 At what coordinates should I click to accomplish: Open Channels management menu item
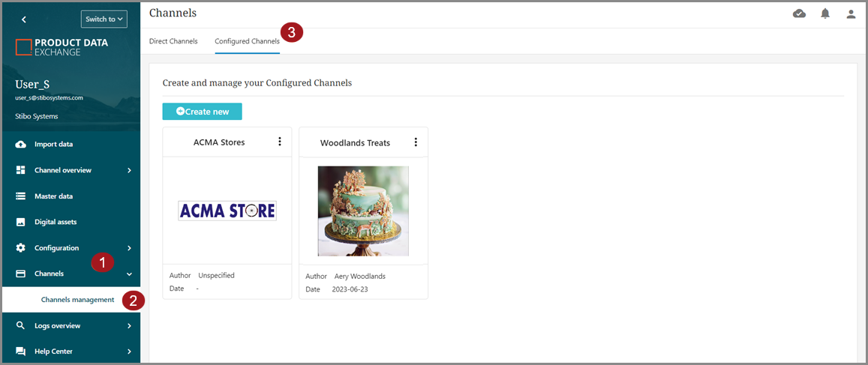point(77,300)
